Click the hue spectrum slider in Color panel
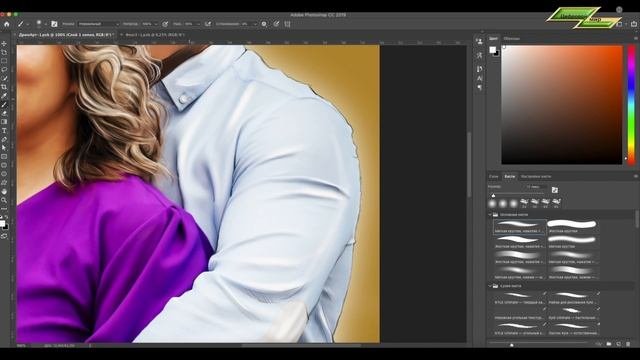The image size is (640, 360). click(631, 104)
